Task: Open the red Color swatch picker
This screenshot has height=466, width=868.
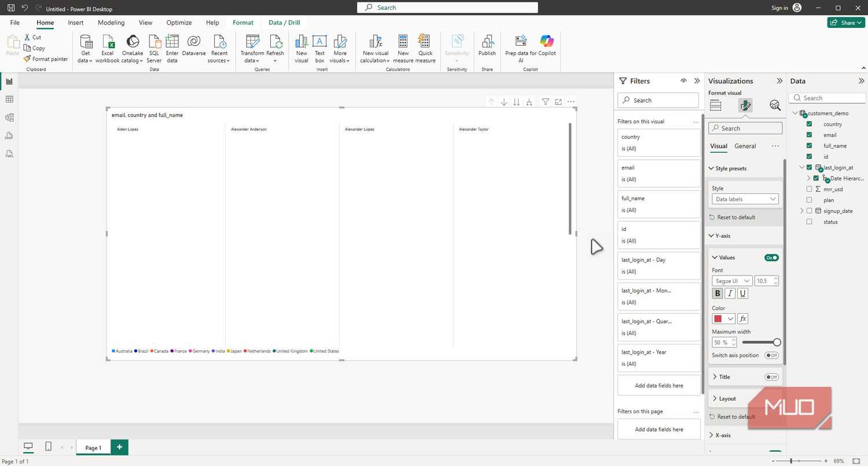Action: tap(723, 318)
